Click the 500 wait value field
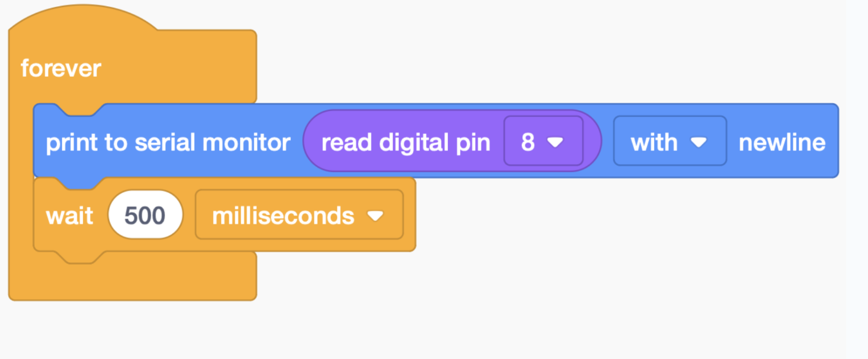 click(145, 215)
